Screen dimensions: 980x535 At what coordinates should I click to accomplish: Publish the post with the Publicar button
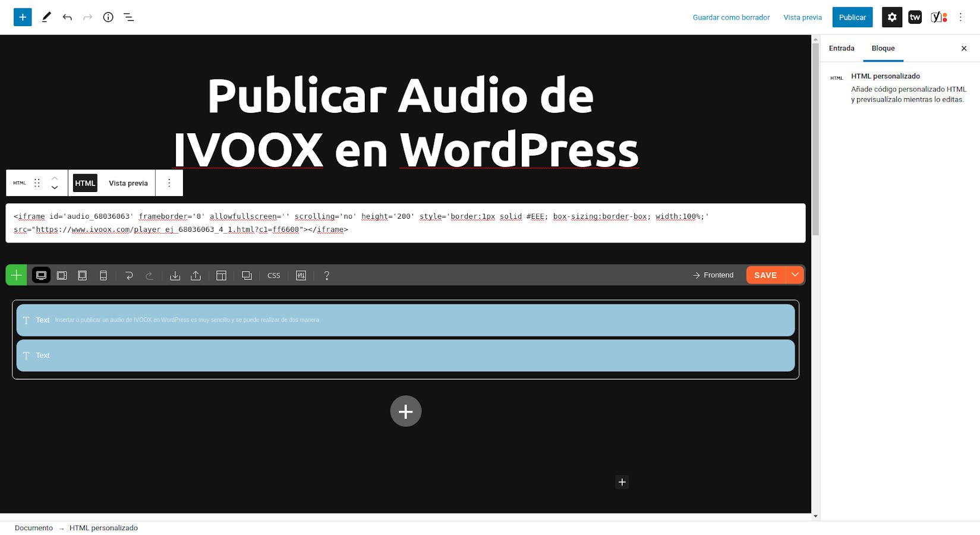852,17
